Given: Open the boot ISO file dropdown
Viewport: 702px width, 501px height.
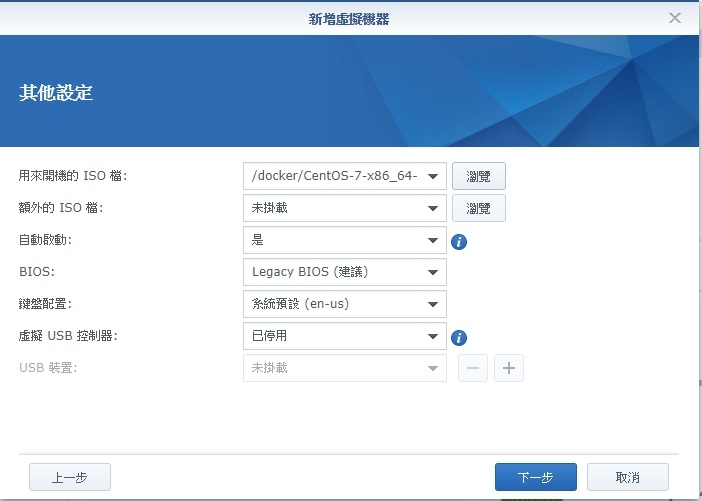Looking at the screenshot, I should 345,176.
